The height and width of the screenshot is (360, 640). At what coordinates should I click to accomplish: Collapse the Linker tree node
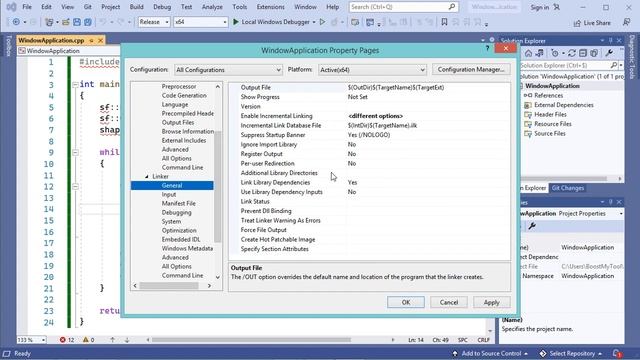(147, 176)
